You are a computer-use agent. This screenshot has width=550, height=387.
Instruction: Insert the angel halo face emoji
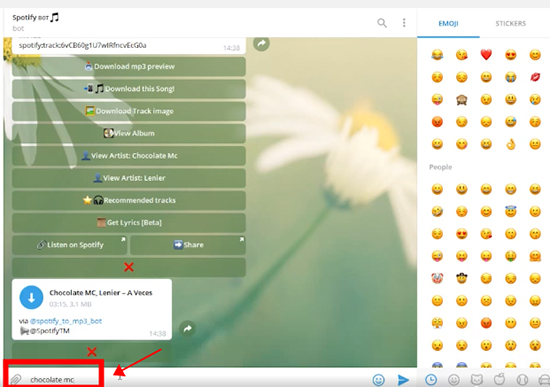tap(511, 211)
